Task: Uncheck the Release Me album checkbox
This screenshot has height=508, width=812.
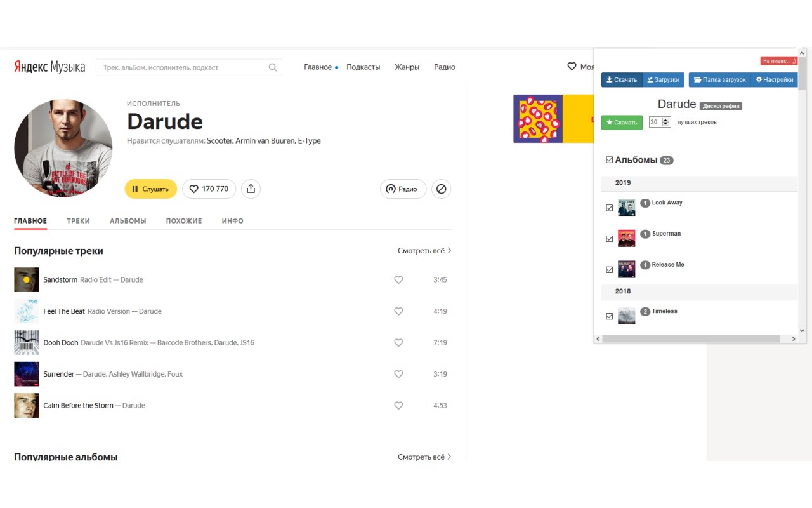Action: (610, 270)
